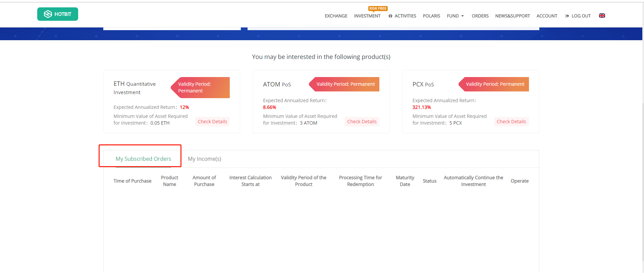Viewport: 644px width, 273px height.
Task: Click the PCX PoS product title
Action: point(423,84)
